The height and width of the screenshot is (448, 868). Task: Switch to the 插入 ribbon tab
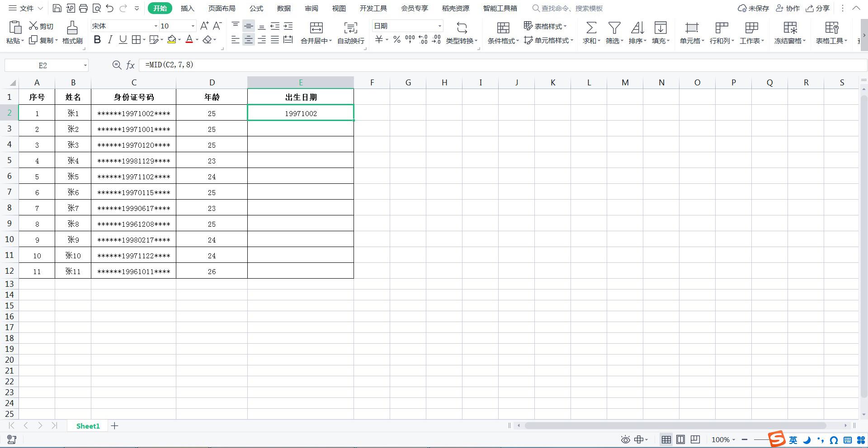coord(187,8)
